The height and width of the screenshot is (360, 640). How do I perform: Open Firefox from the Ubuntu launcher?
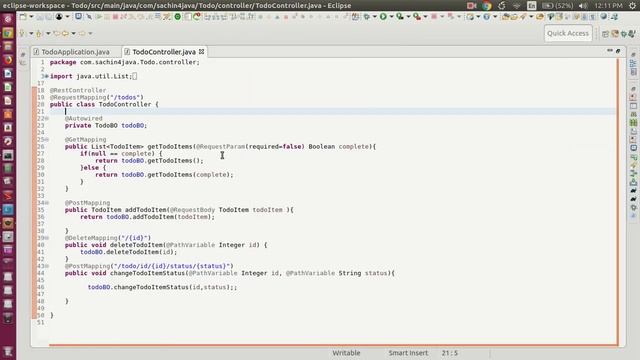(x=8, y=60)
